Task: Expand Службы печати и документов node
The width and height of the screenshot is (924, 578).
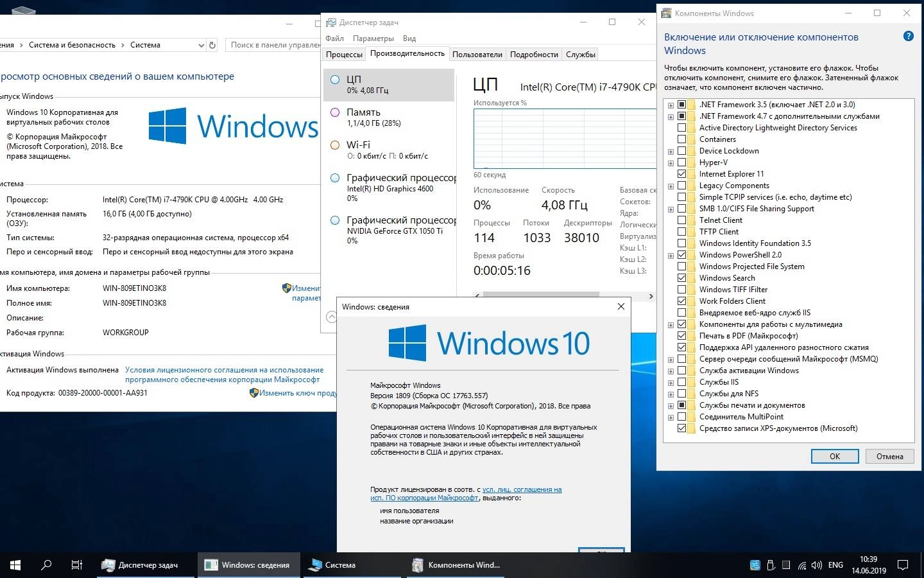Action: tap(671, 406)
